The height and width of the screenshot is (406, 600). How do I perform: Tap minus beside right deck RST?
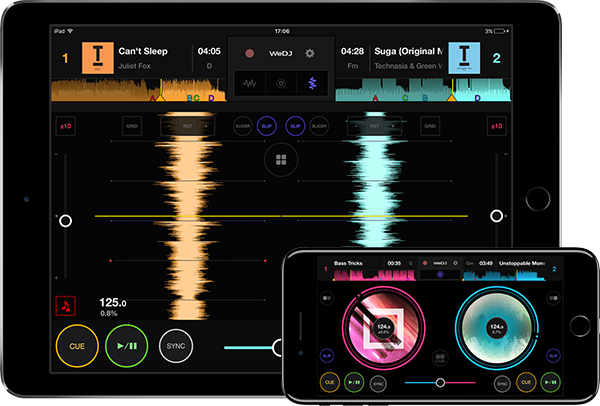(356, 126)
